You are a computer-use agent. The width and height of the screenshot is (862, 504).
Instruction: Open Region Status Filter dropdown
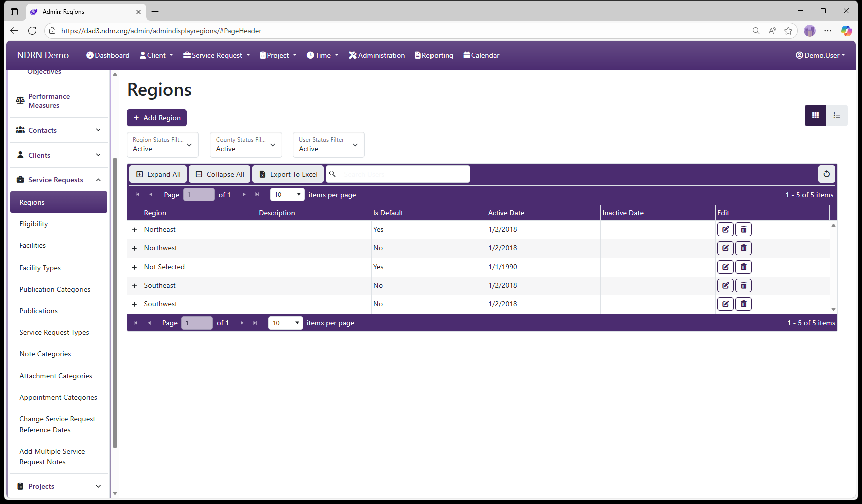(163, 145)
